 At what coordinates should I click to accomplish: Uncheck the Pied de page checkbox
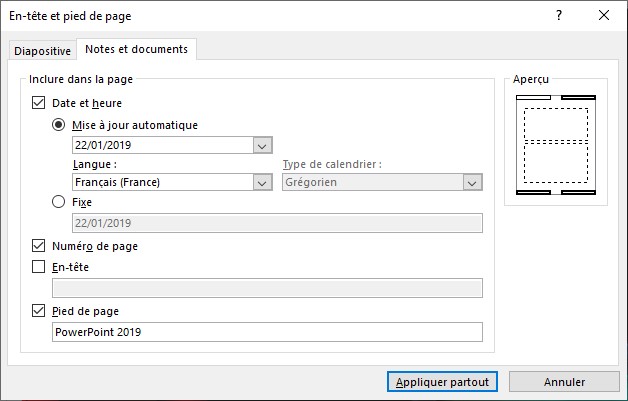[39, 311]
